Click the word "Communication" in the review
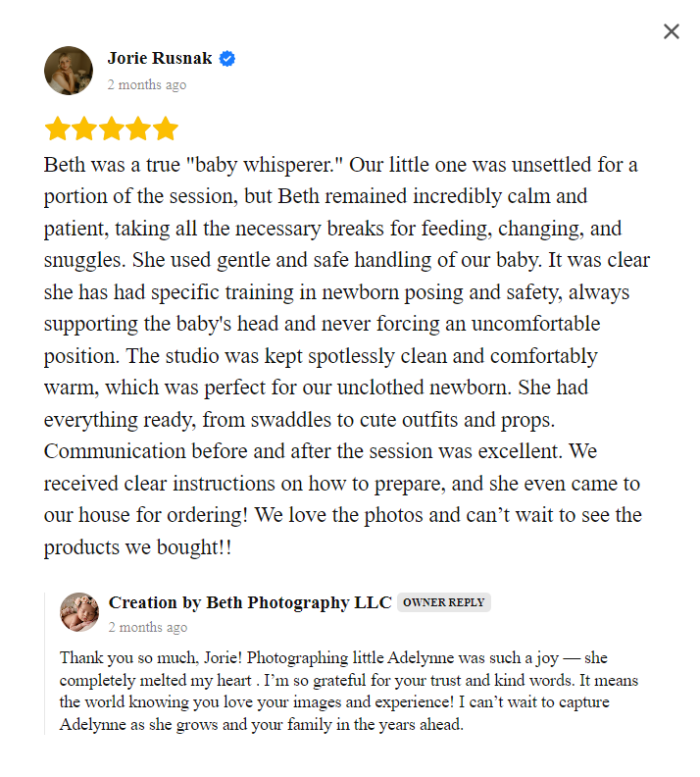 click(110, 450)
